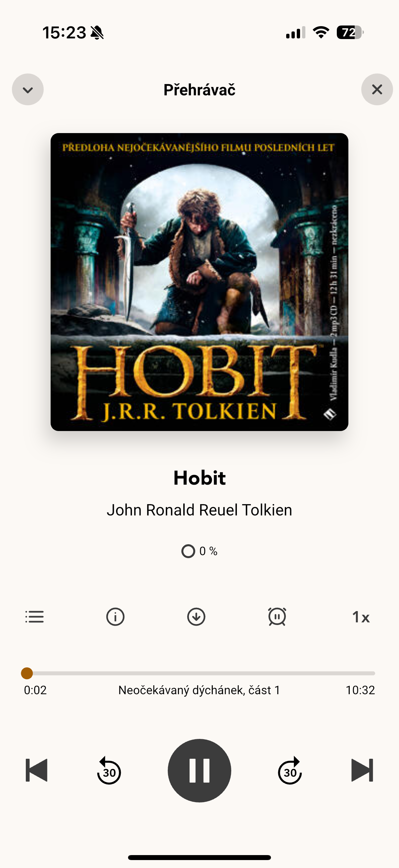The image size is (399, 868).
Task: Download the audiobook for offline
Action: pyautogui.click(x=196, y=617)
